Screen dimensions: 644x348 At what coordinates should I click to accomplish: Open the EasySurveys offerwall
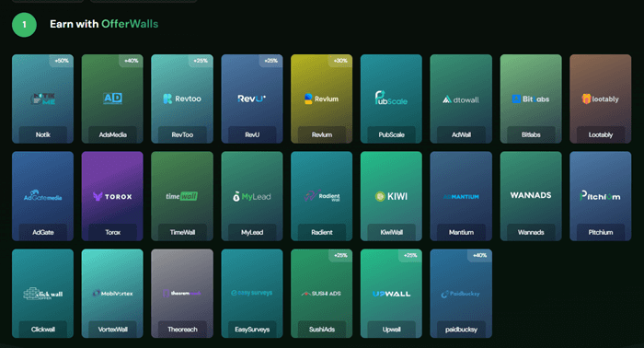click(252, 294)
